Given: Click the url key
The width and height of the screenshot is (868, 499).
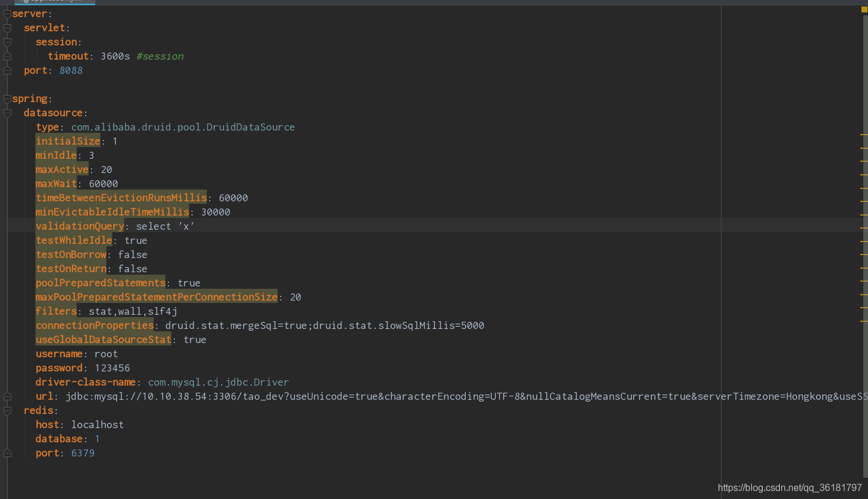Looking at the screenshot, I should click(44, 396).
